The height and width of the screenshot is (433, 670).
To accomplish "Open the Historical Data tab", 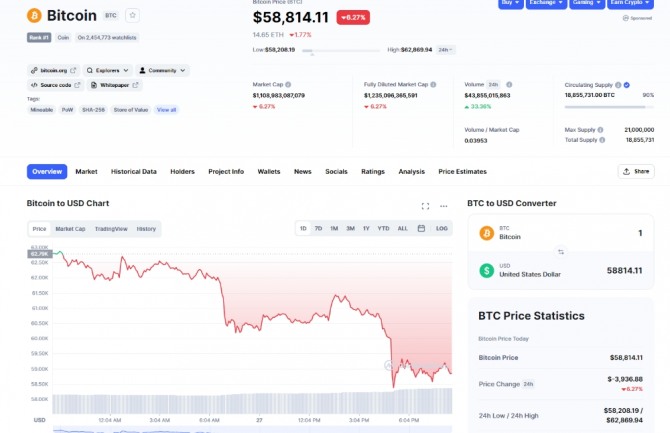I will click(134, 171).
